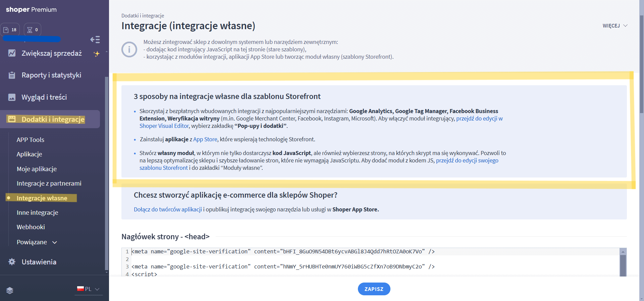Screen dimensions: 644x301
Task: Click line number 2 in code gutter
Action: [x=127, y=259]
